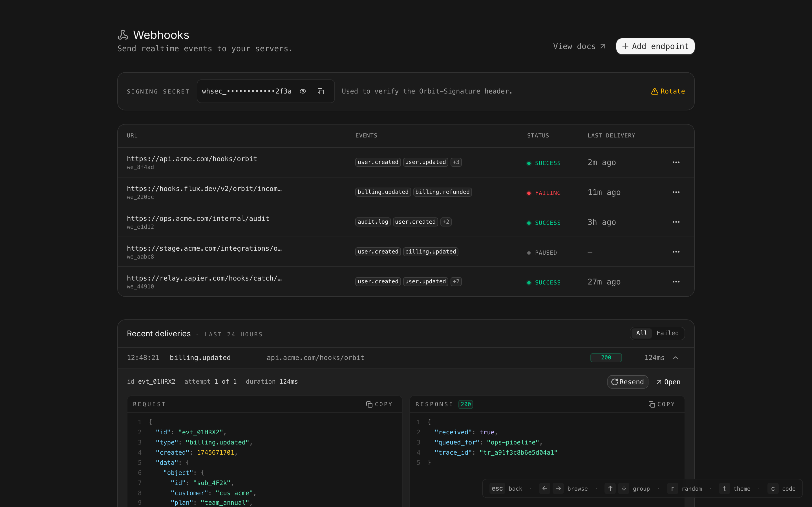Switch deliveries filter to Failed

tap(667, 333)
